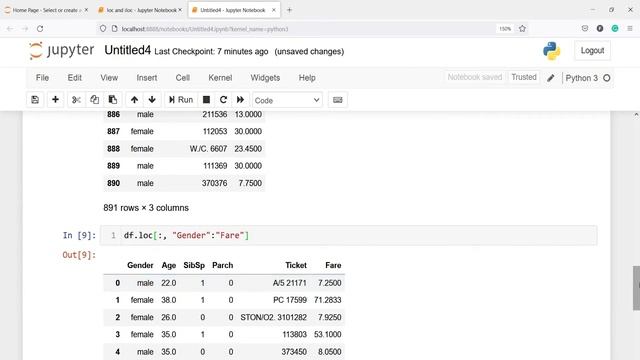
Task: Open the Kernel menu
Action: [220, 78]
